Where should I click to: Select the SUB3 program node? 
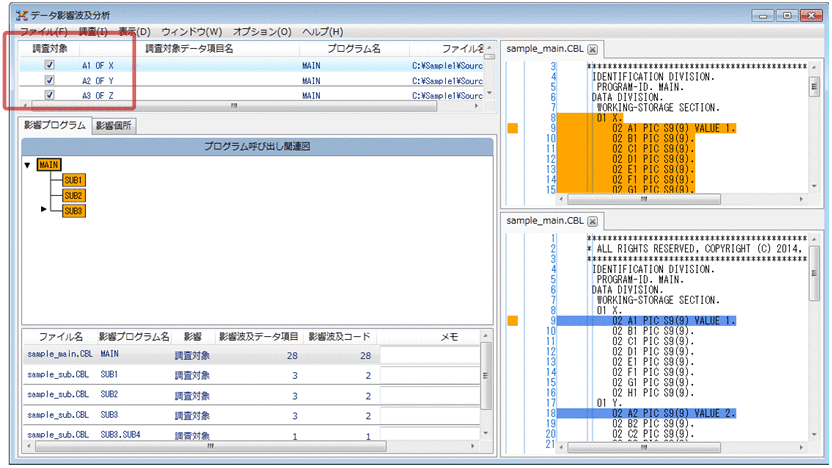pos(73,211)
